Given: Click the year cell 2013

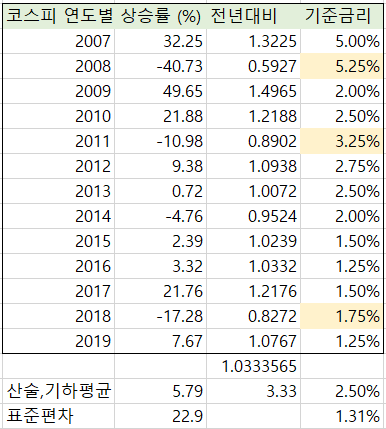Looking at the screenshot, I should [x=59, y=191].
